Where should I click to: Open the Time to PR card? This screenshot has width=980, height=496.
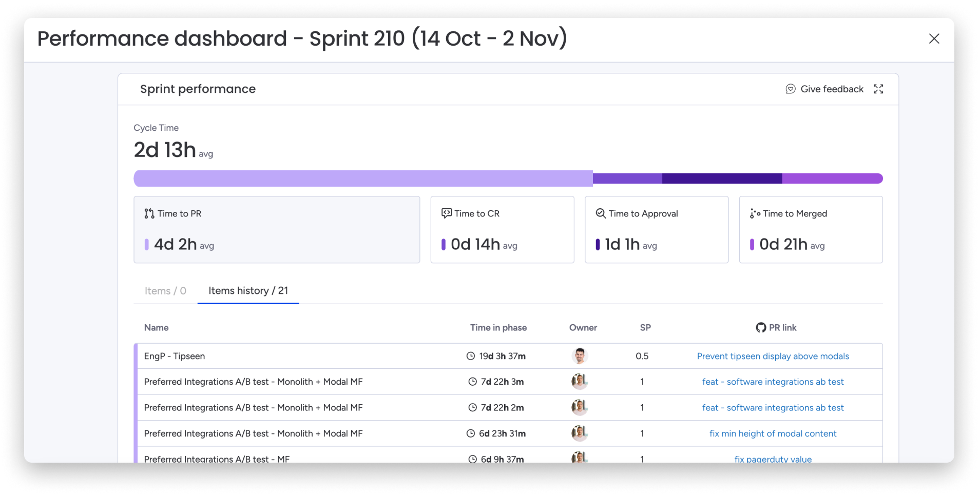[277, 230]
